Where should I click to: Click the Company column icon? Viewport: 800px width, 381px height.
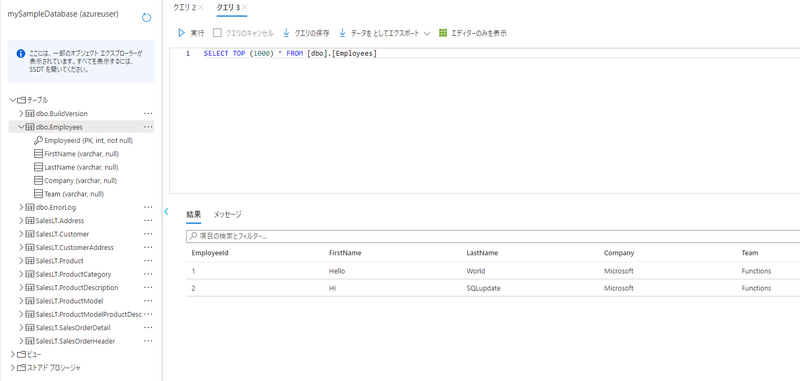[x=38, y=181]
